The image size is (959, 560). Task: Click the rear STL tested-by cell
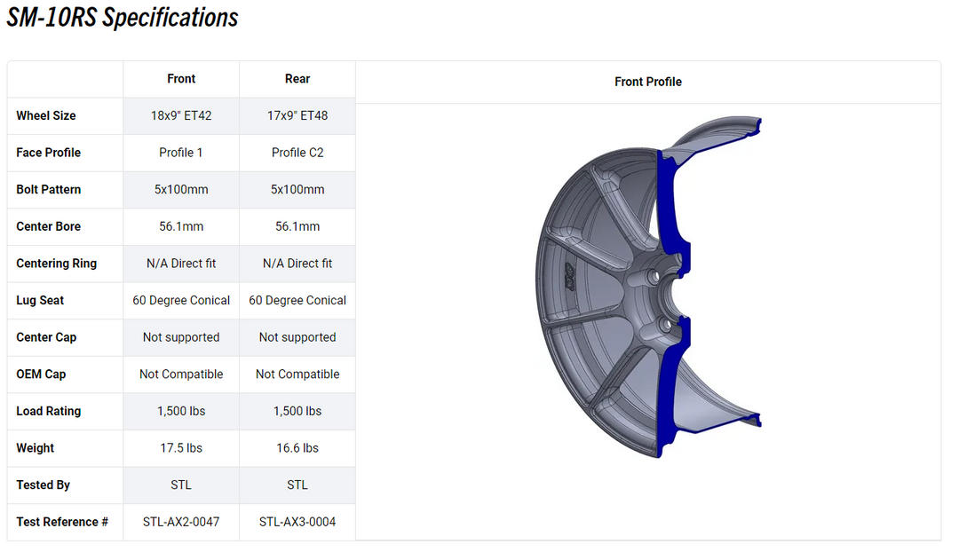tap(297, 485)
